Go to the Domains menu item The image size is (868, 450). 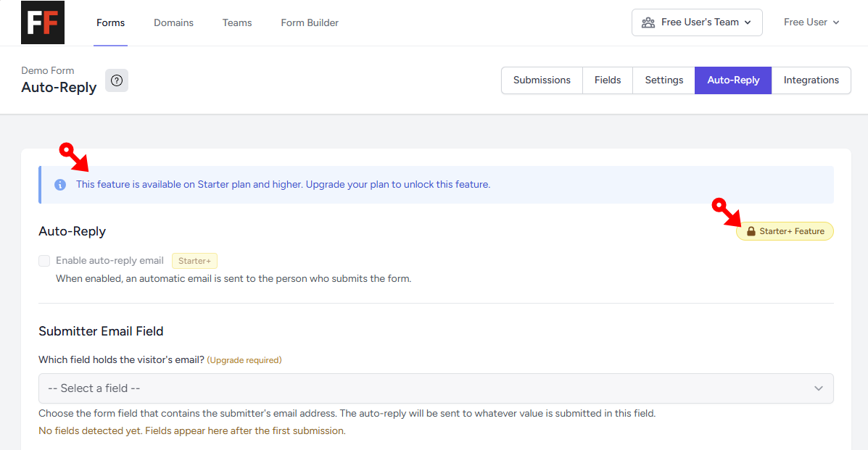(174, 22)
